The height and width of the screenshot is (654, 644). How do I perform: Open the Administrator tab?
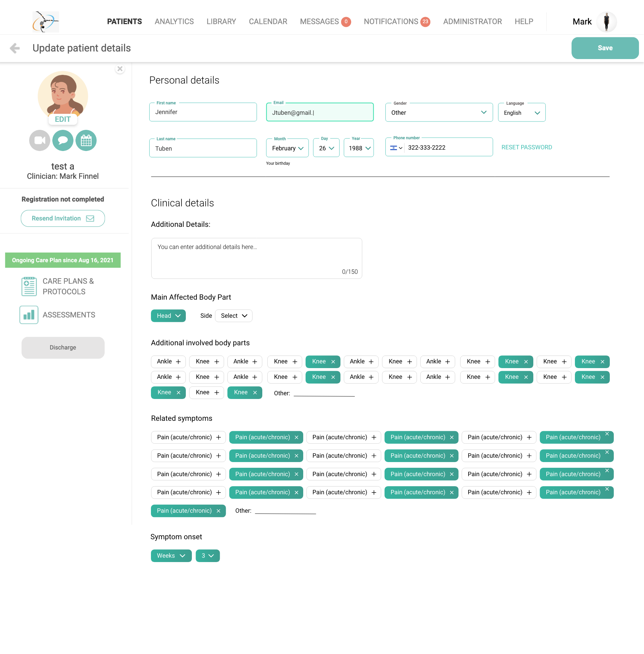[x=473, y=22]
